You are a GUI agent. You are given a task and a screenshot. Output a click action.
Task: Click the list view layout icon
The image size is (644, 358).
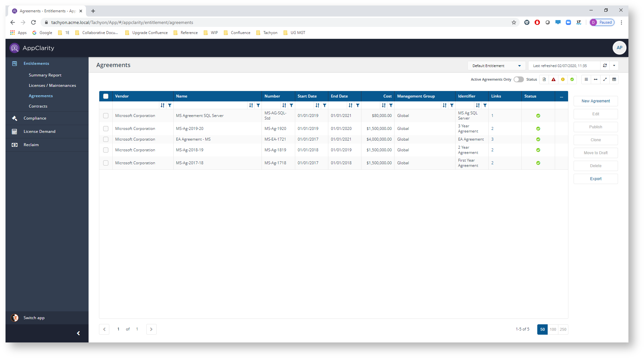coord(586,79)
